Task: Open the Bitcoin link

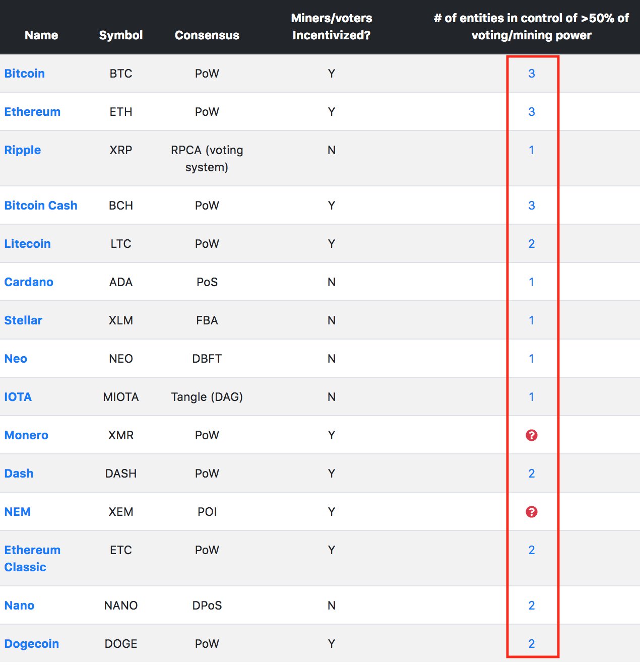Action: coord(25,74)
